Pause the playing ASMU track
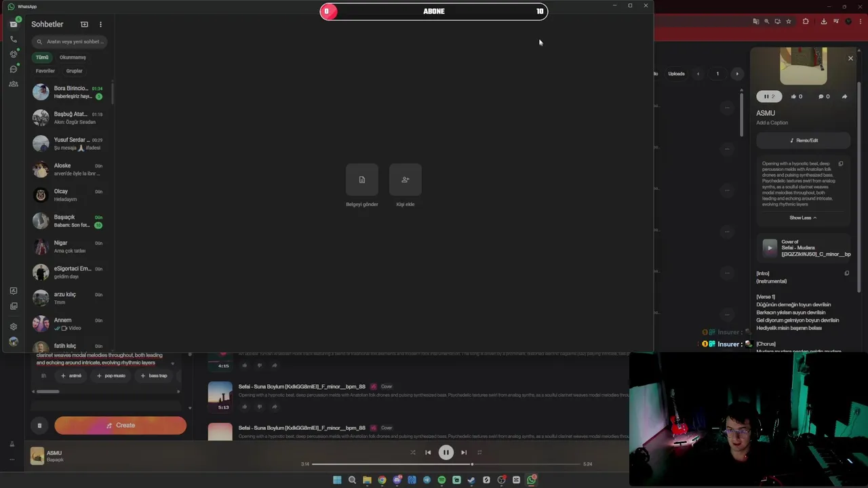The width and height of the screenshot is (868, 488). [x=446, y=452]
